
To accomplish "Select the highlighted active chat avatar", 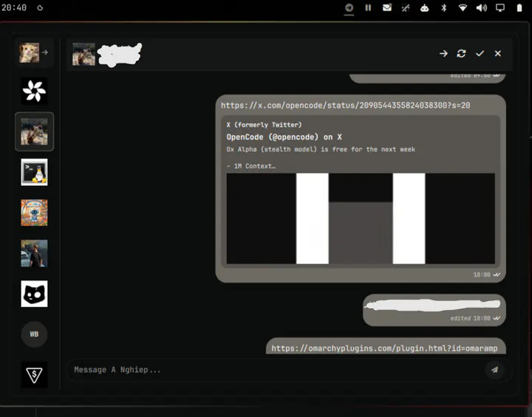I will (x=34, y=131).
